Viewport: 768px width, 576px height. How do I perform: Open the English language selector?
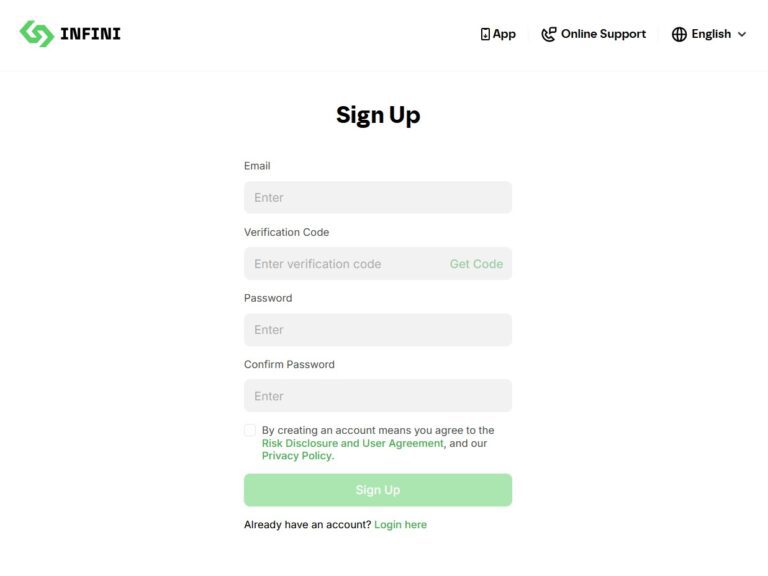pos(709,34)
